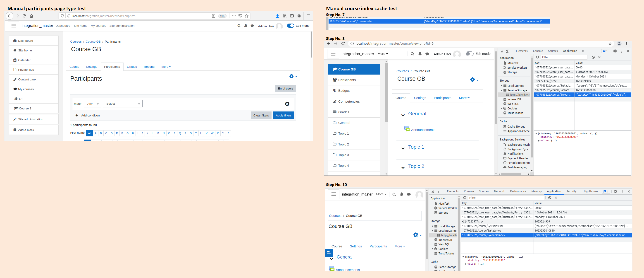Toggle Firefox reader view icon
The width and height of the screenshot is (644, 278).
[x=214, y=16]
